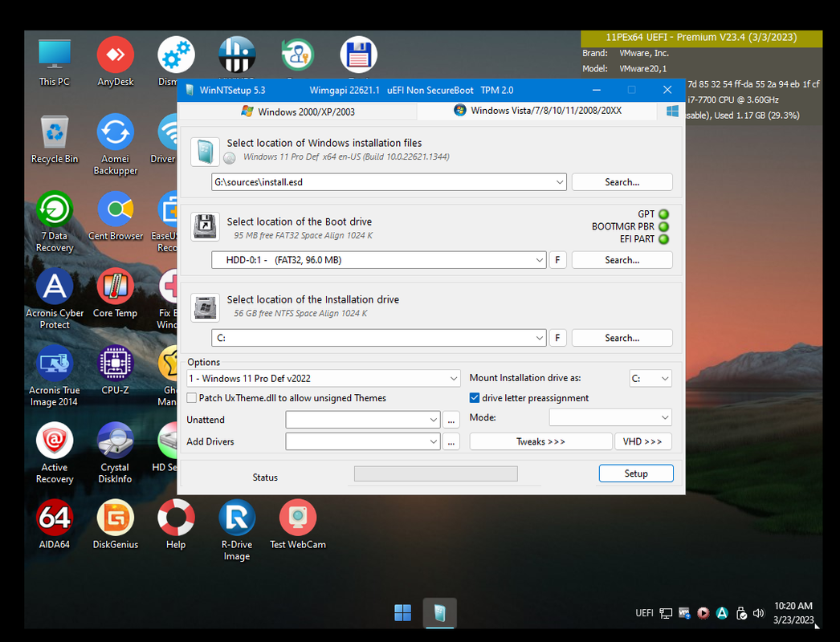Select Windows Vista/7/8/10/11/2008/20XX tab
Image resolution: width=840 pixels, height=642 pixels.
(x=537, y=111)
